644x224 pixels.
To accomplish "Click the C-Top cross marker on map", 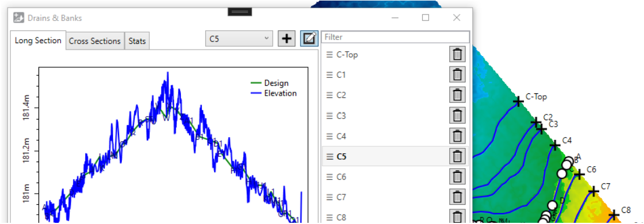I will click(x=519, y=101).
